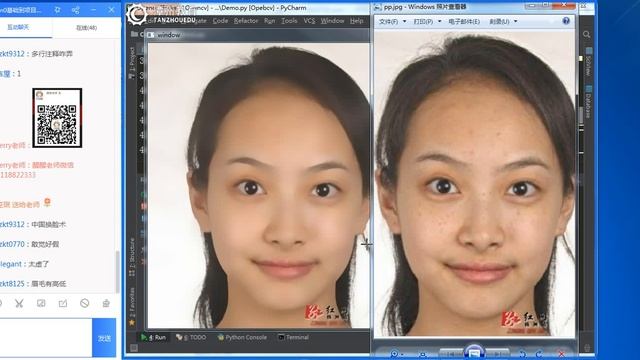
Task: Open the SciView side tab on right
Action: tap(588, 62)
